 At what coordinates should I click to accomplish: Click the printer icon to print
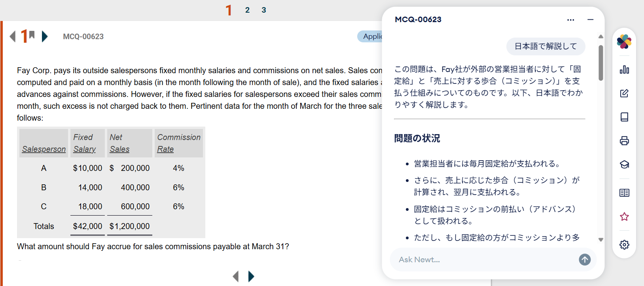(624, 141)
